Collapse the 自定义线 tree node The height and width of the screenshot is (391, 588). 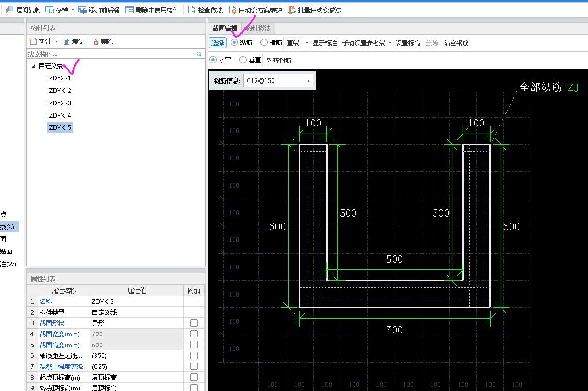(34, 66)
